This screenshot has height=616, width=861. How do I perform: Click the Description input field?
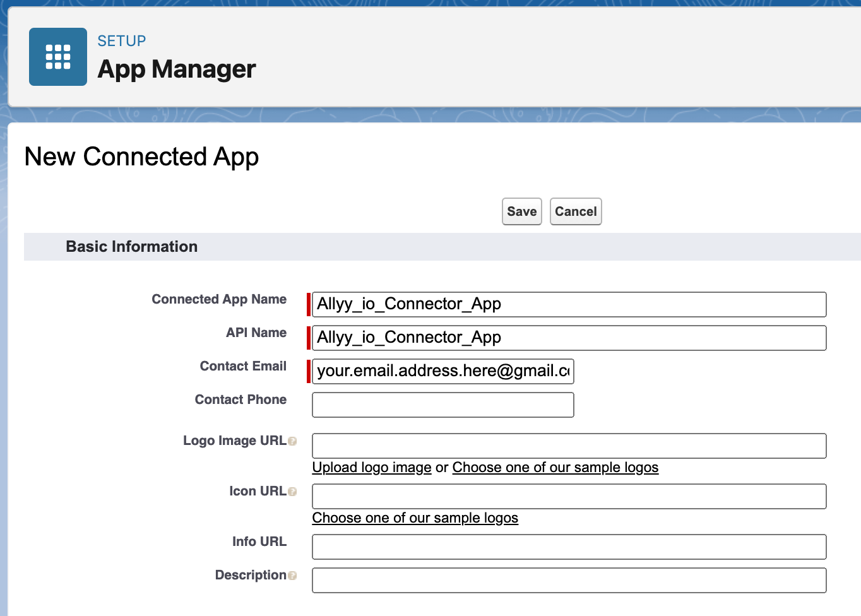[568, 580]
